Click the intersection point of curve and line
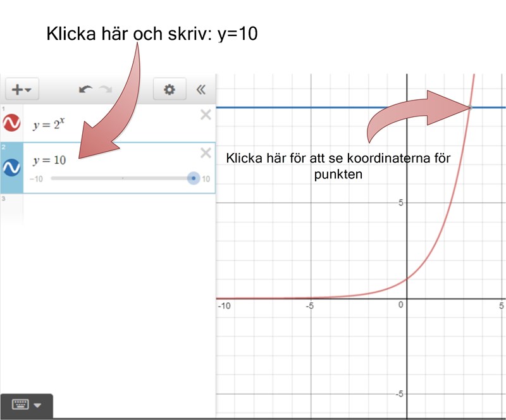The image size is (506, 420). pos(470,108)
